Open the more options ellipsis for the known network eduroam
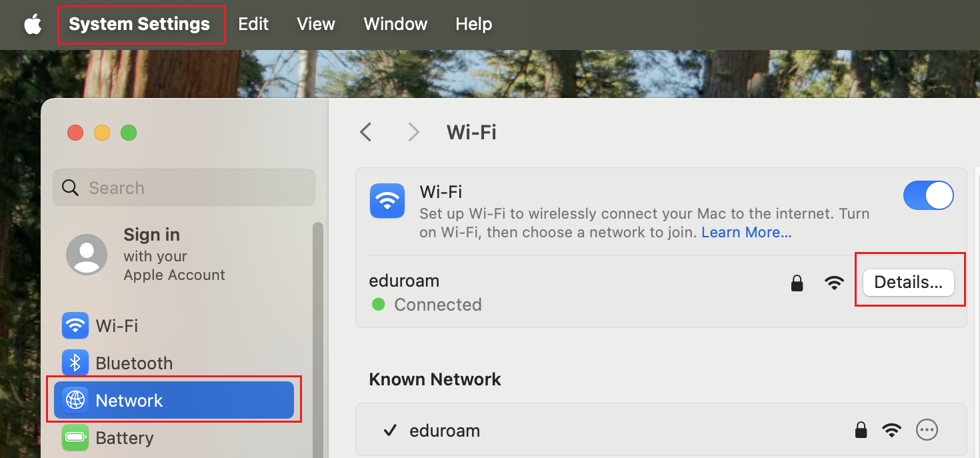 [927, 430]
